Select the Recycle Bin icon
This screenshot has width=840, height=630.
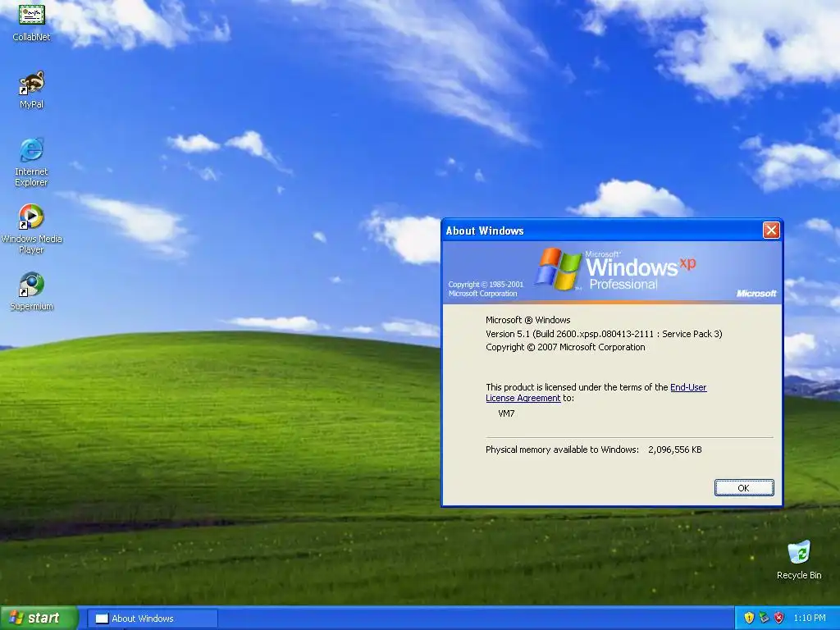799,559
